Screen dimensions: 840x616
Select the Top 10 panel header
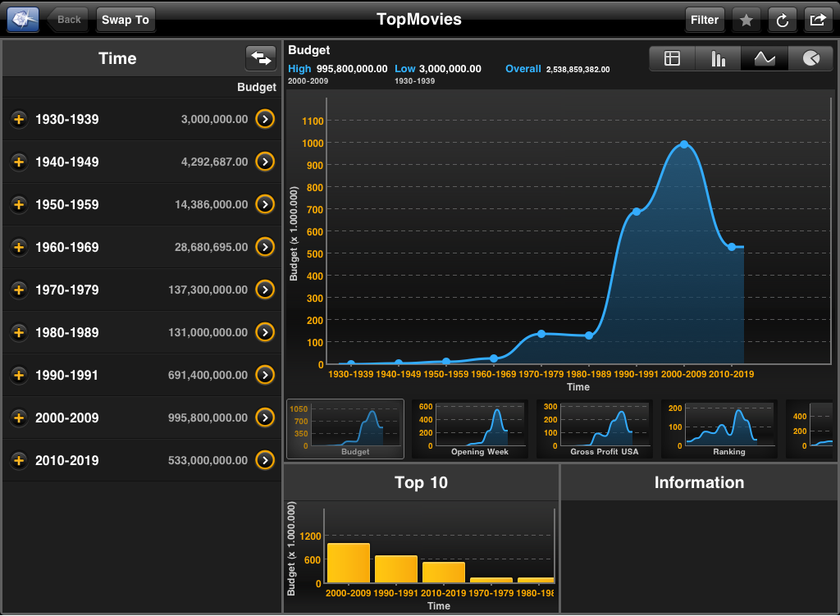click(421, 482)
